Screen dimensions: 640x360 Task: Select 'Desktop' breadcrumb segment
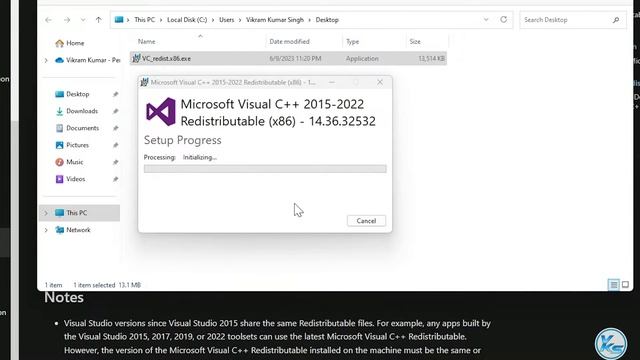(x=327, y=20)
